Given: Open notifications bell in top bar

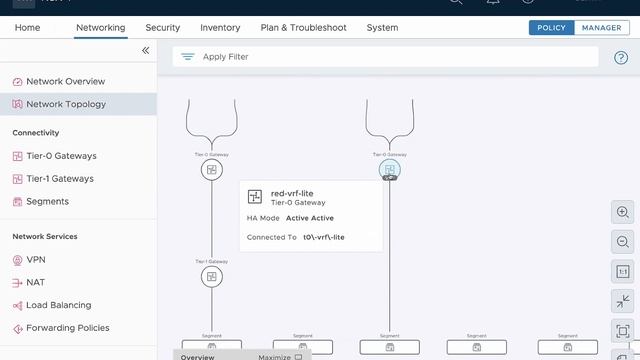Looking at the screenshot, I should coord(493,2).
